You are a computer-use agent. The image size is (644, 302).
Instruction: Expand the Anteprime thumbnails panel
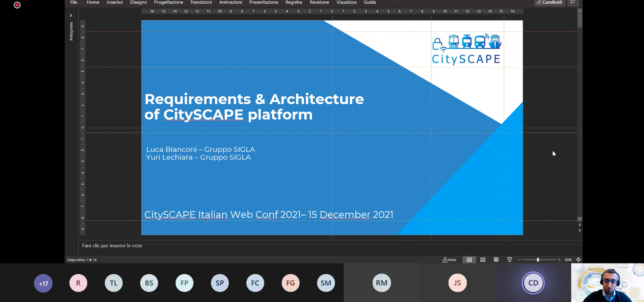pyautogui.click(x=71, y=15)
